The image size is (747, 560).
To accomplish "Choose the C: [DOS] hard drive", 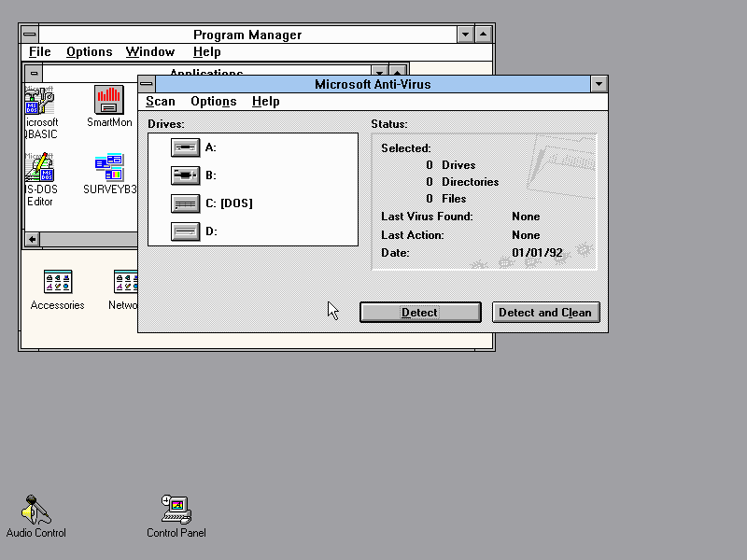I will [x=186, y=203].
